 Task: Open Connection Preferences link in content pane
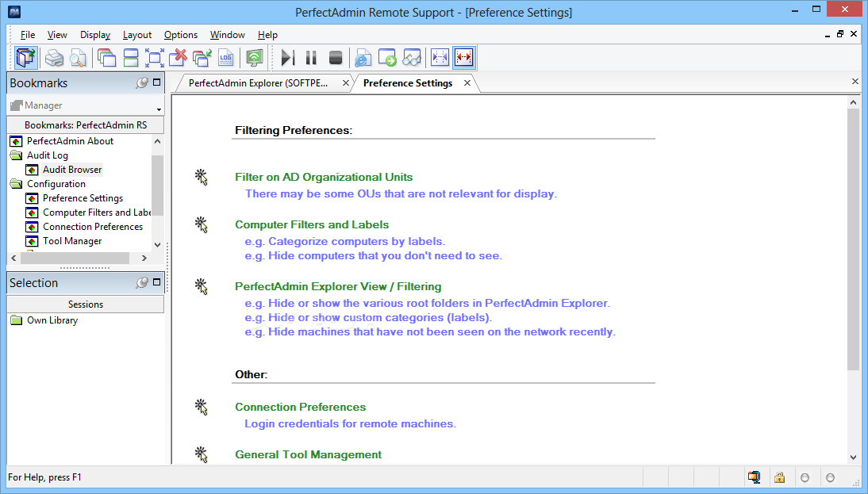pos(300,407)
